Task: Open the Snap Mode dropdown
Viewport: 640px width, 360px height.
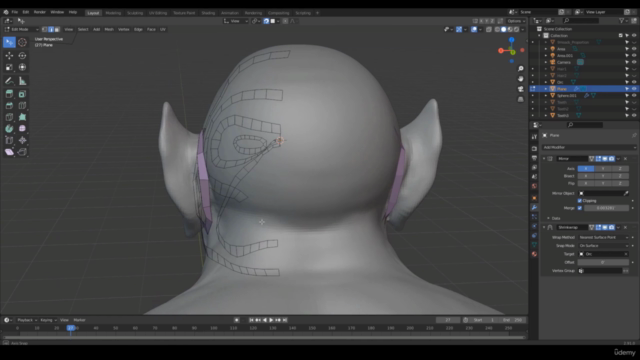Action: (604, 246)
